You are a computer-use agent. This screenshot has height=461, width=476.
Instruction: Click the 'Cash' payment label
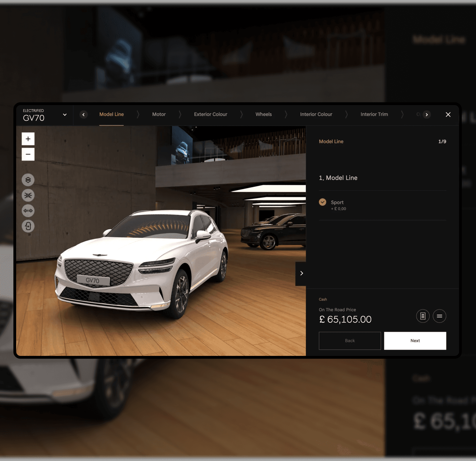(x=323, y=299)
